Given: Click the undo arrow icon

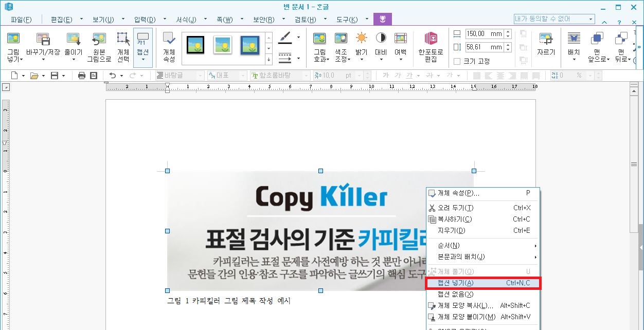Looking at the screenshot, I should point(113,76).
